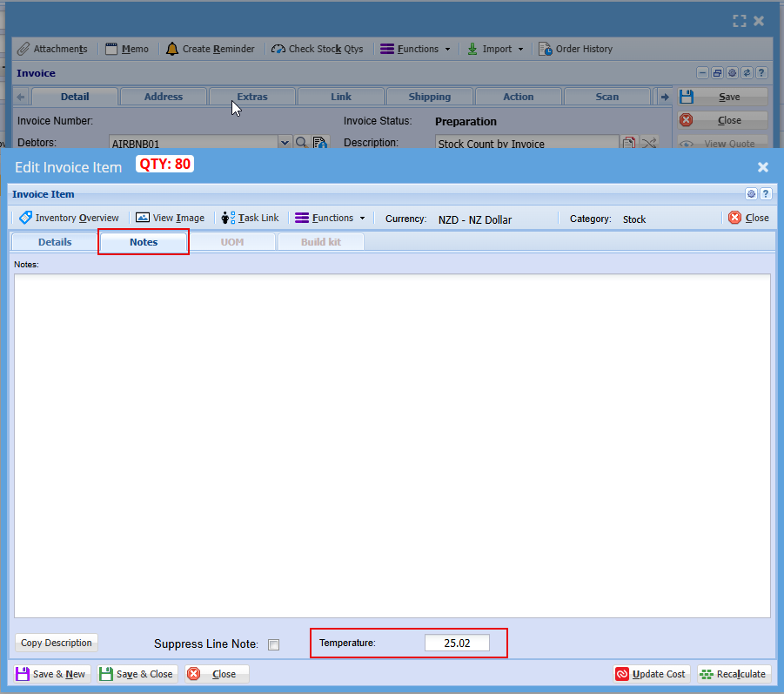Click View Image in the item toolbar
Screen dimensions: 784x694
(x=171, y=218)
